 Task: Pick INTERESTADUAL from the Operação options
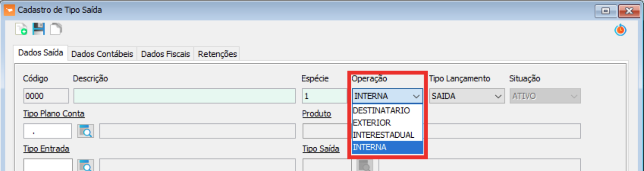coord(383,135)
